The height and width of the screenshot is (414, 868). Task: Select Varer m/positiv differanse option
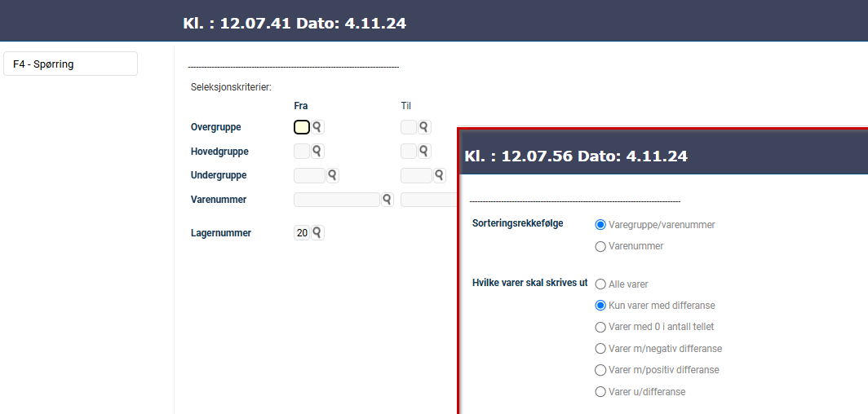tap(600, 370)
